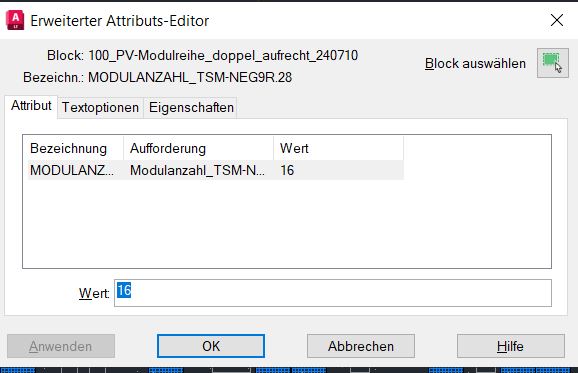
Task: Click the value 16 in the attribute row
Action: (287, 170)
